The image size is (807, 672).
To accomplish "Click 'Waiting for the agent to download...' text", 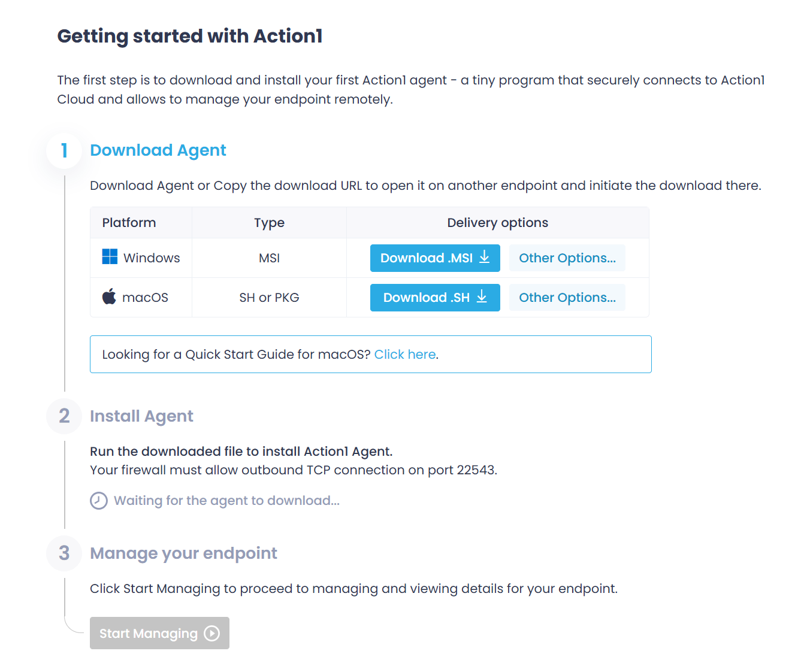I will coord(226,501).
